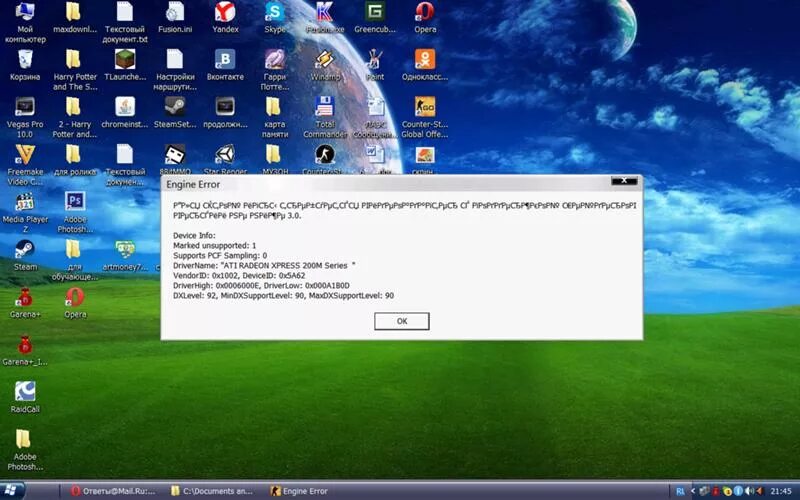Switch to C:\Documents an... taskbar window
This screenshot has height=500, width=800.
tap(212, 491)
